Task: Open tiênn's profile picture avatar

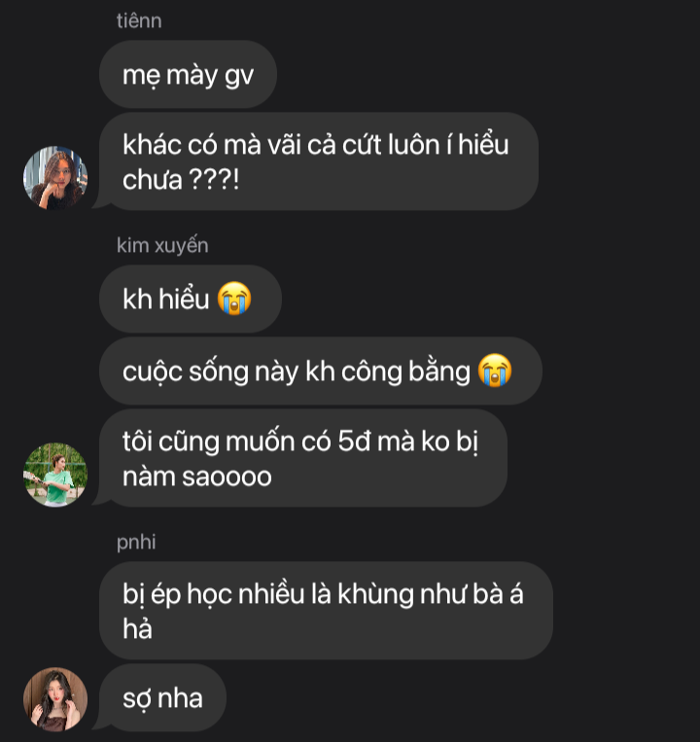Action: point(55,177)
